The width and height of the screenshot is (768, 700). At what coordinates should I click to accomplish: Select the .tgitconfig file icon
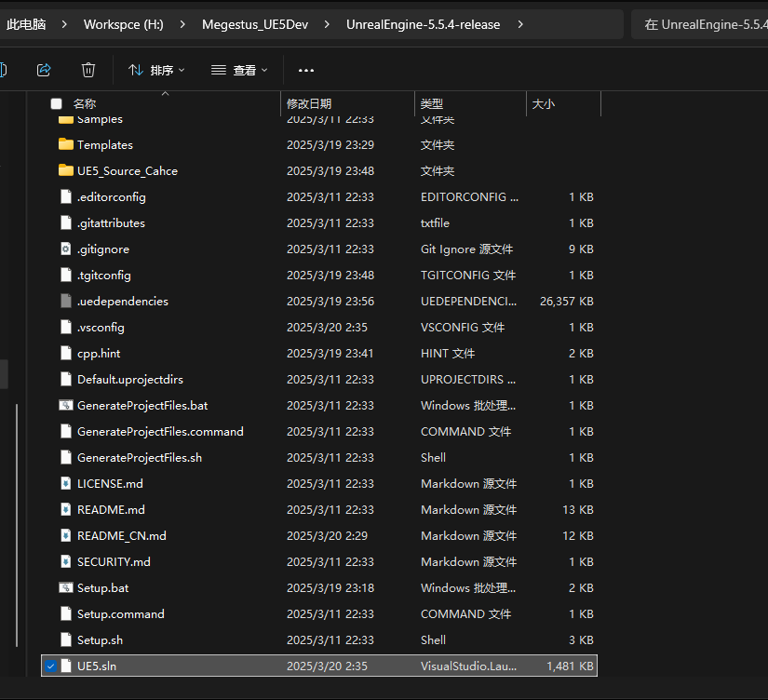[66, 275]
